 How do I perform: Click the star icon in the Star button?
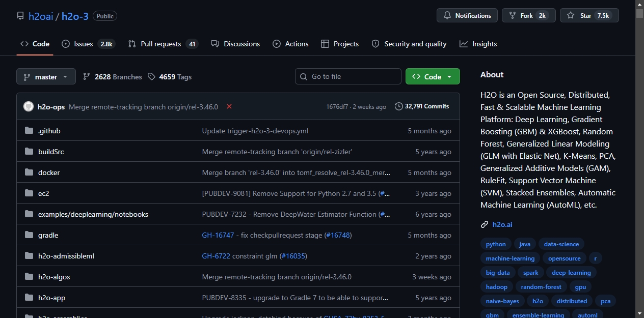click(x=571, y=16)
